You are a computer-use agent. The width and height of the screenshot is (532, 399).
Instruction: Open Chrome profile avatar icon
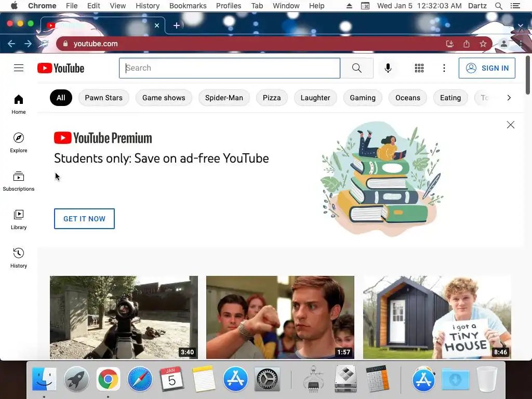504,44
